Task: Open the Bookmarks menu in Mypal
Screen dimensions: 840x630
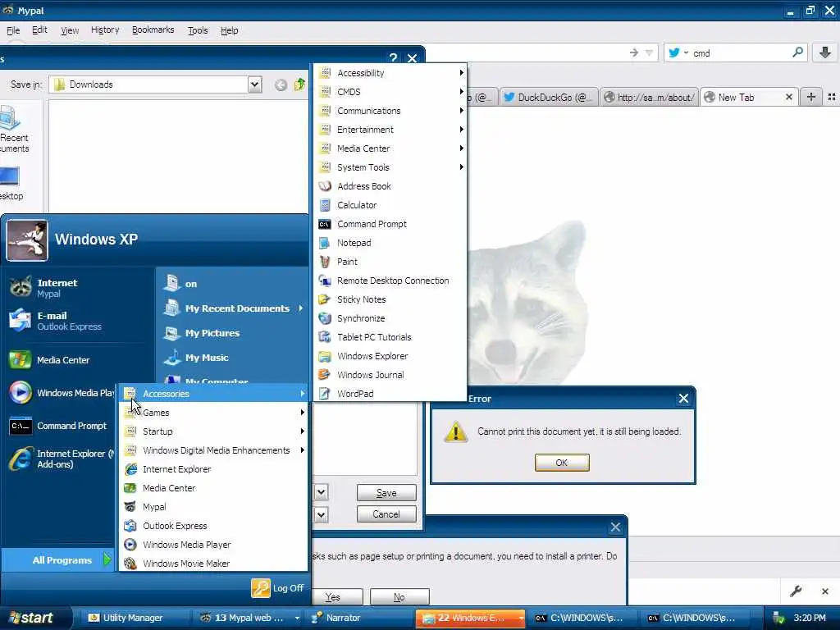Action: [x=153, y=30]
